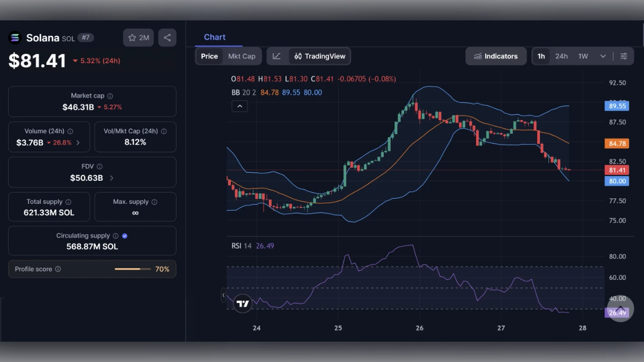Viewport: 644px width, 362px height.
Task: Open the Indicators panel
Action: [495, 56]
